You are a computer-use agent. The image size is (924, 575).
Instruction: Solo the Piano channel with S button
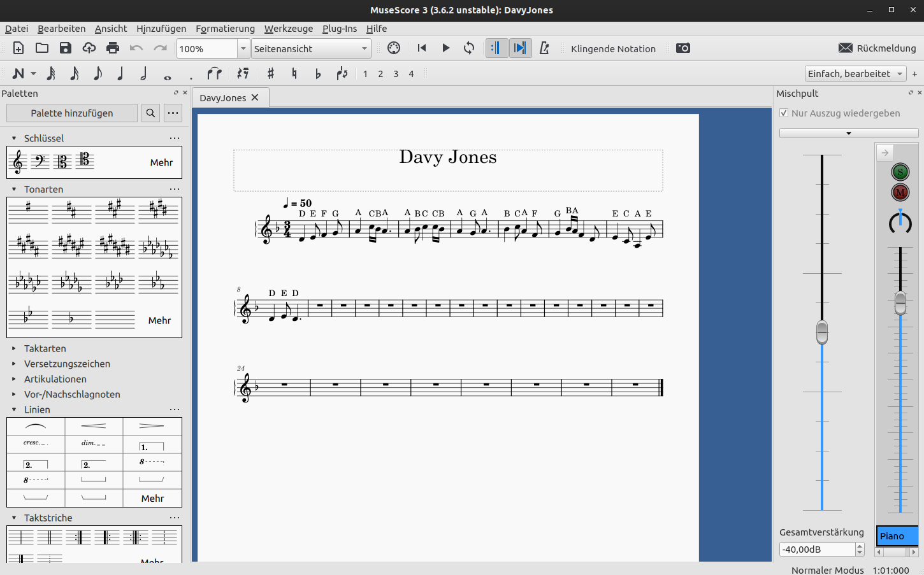point(900,171)
